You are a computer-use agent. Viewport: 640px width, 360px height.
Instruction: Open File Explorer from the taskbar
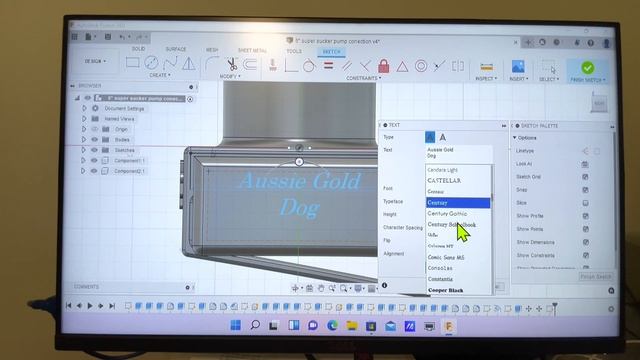352,326
